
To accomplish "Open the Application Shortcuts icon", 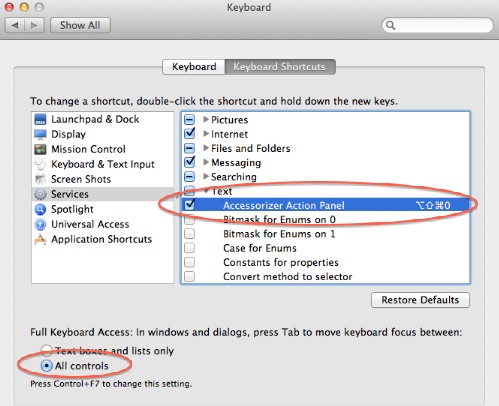I will 40,239.
